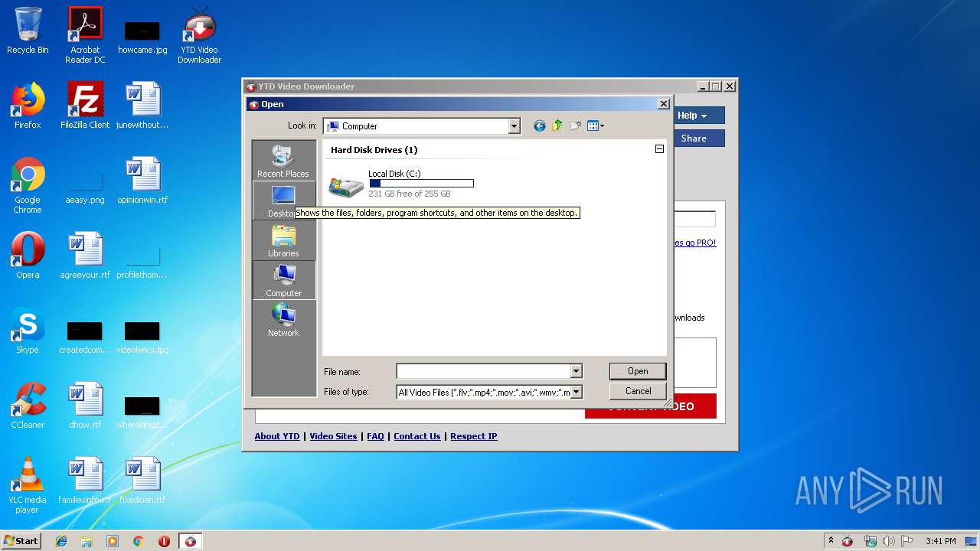Screen dimensions: 980x551
Task: Select the fixedloan.rtf desktop file
Action: (142, 481)
